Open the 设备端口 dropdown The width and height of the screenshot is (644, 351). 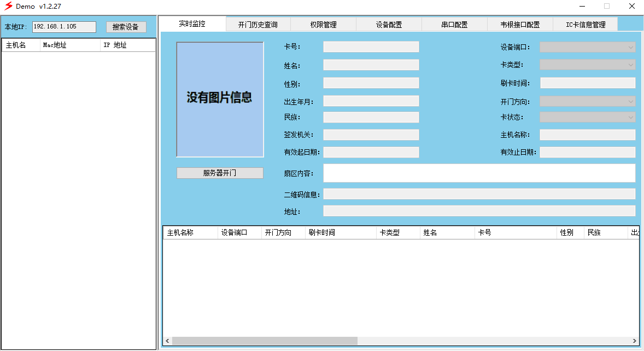click(587, 47)
